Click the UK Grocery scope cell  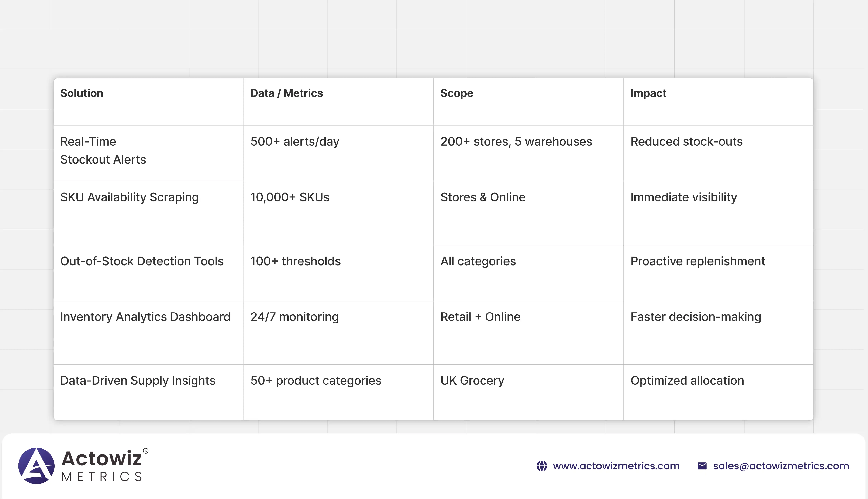(472, 380)
